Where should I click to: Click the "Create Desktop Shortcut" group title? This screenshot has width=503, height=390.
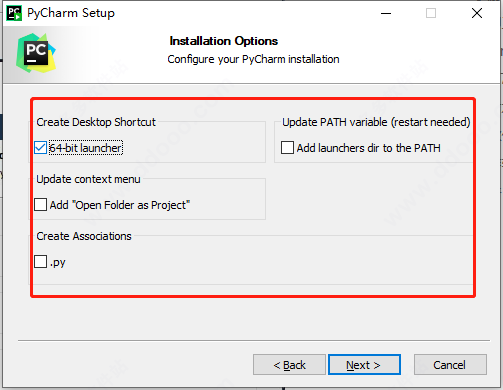[96, 122]
